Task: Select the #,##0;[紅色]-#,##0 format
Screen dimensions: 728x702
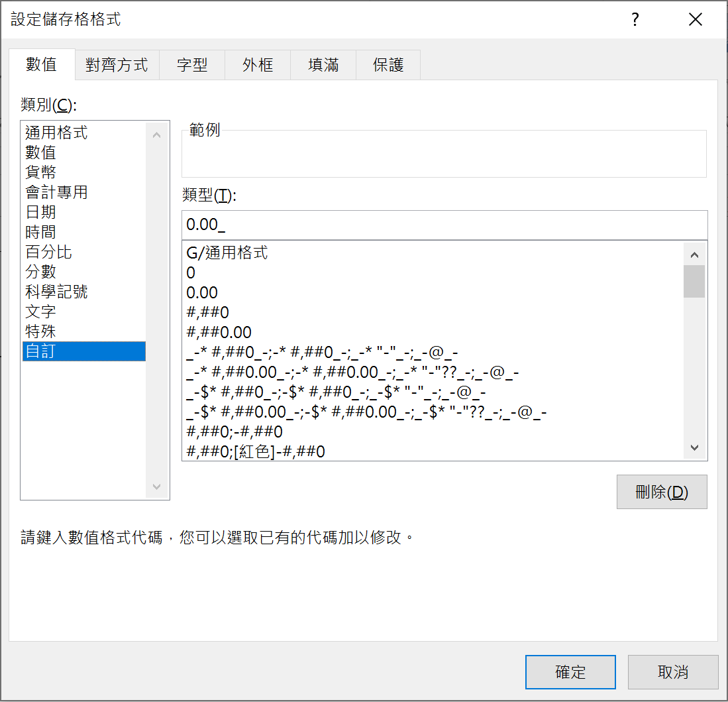Action: [x=433, y=451]
